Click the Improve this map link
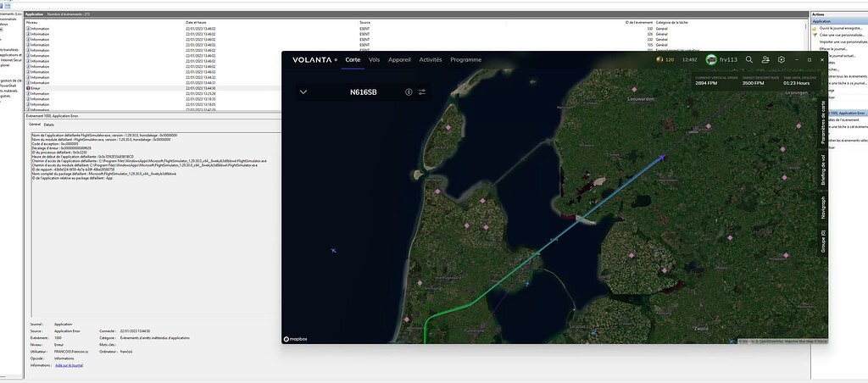 798,341
